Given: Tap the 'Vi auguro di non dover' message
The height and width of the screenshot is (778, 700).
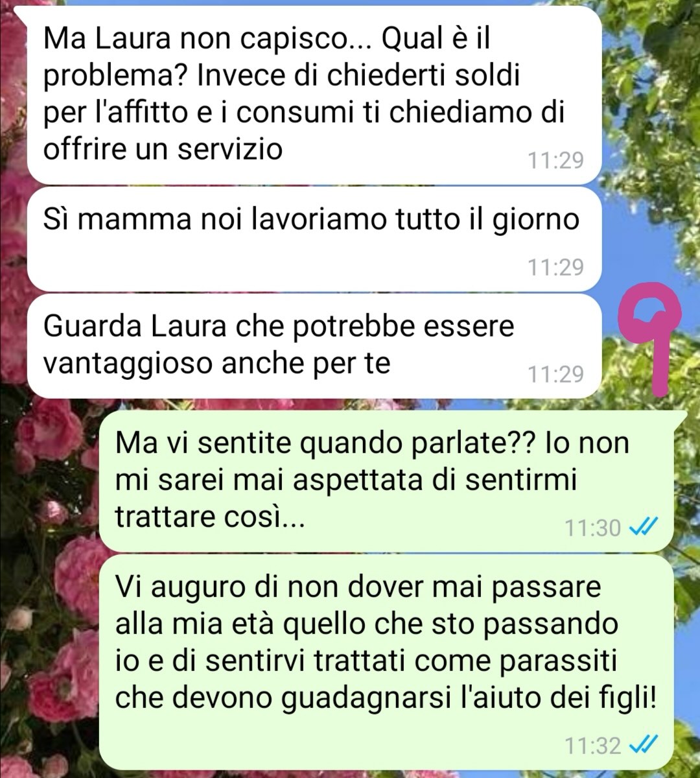Looking at the screenshot, I should (x=387, y=663).
